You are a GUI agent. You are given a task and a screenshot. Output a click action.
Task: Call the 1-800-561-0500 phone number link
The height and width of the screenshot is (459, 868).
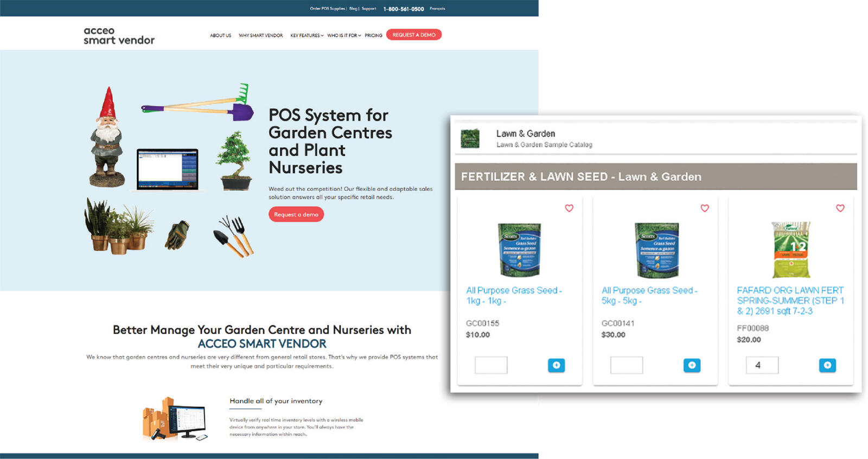404,9
